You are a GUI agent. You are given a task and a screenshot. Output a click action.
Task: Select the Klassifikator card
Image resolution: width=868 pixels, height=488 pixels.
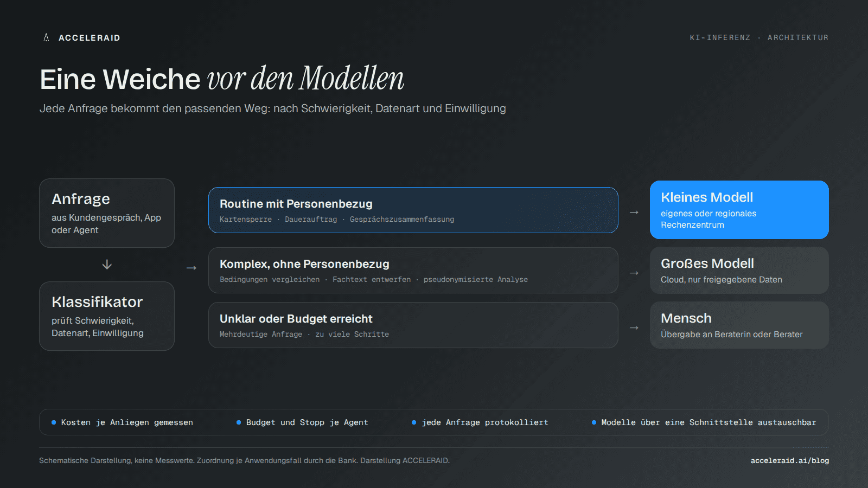pyautogui.click(x=107, y=316)
